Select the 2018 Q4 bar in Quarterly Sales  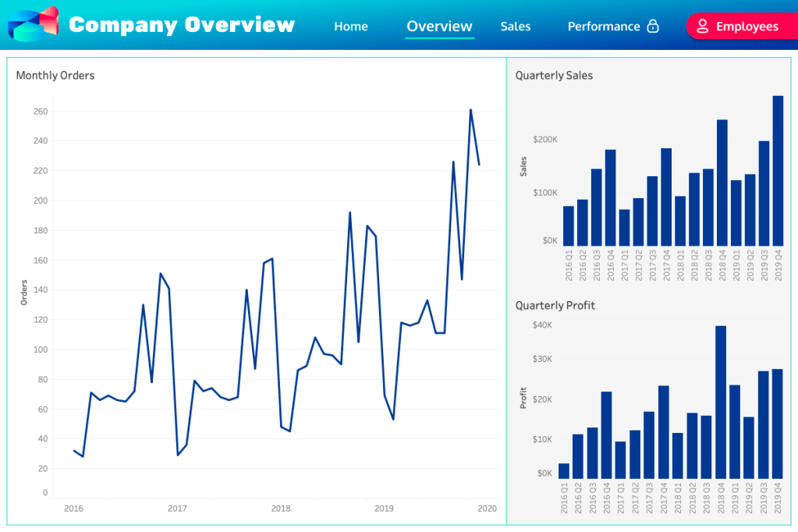coord(722,183)
